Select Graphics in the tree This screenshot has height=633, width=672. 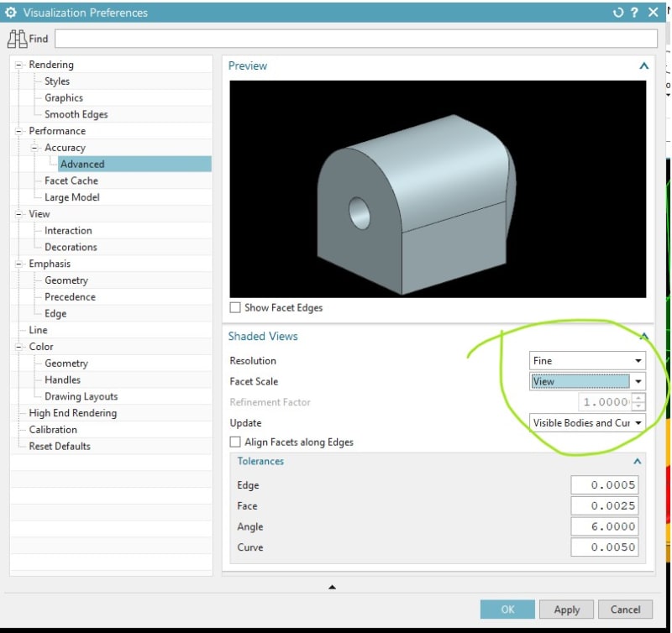click(64, 98)
